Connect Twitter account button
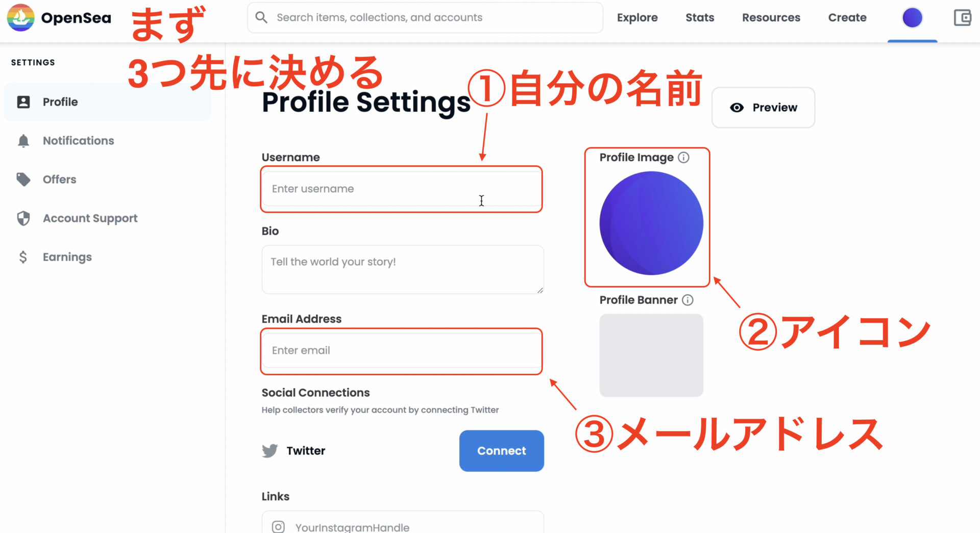Screen dimensions: 980x533 coord(501,451)
